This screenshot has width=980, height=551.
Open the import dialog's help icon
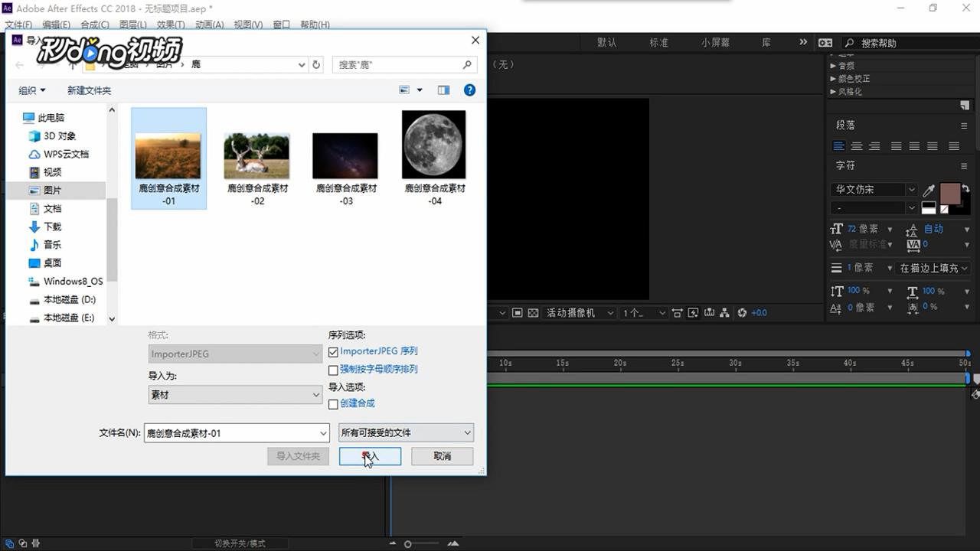pos(469,90)
